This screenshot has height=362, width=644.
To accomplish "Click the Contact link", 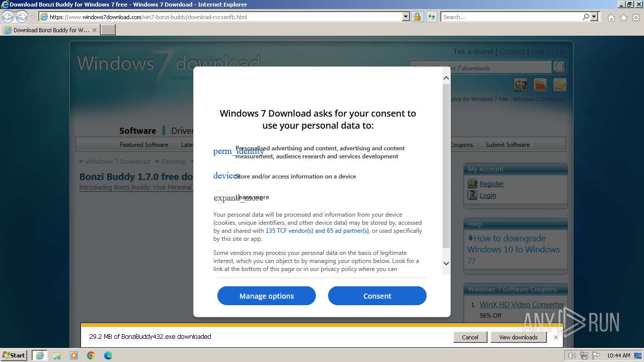I will click(x=512, y=52).
